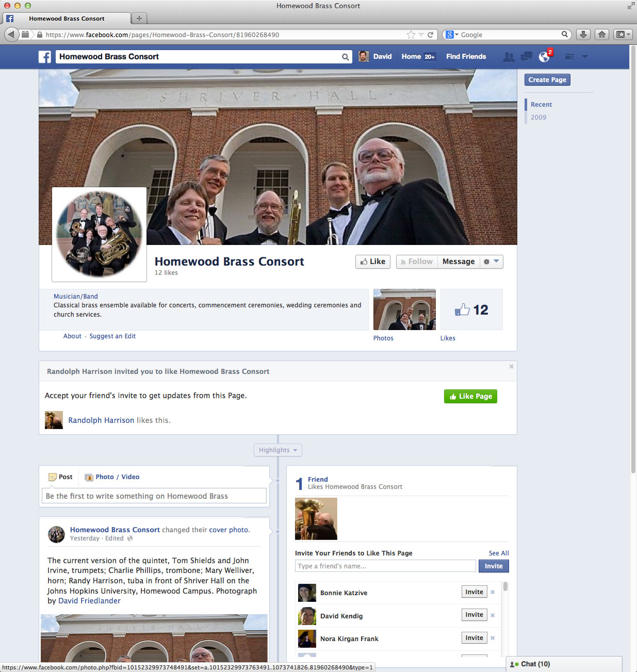Click the Type a friend's name field
Screen dimensions: 637x672
coord(385,566)
